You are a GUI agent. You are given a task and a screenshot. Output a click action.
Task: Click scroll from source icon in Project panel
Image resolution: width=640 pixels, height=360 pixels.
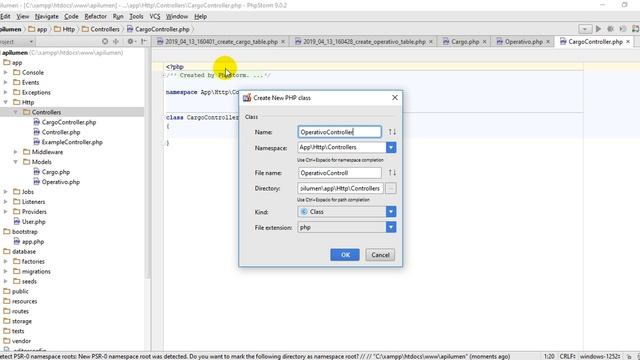click(105, 41)
